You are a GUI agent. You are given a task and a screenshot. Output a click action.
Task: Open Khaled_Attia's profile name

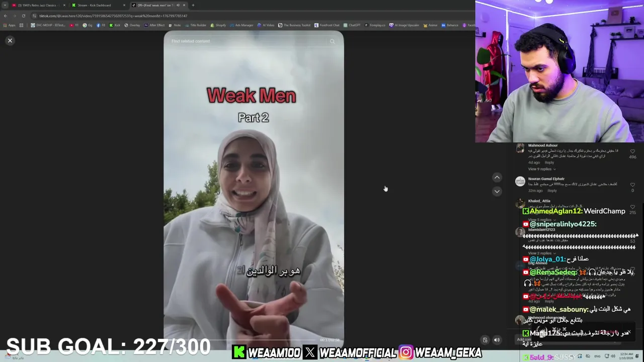point(539,201)
